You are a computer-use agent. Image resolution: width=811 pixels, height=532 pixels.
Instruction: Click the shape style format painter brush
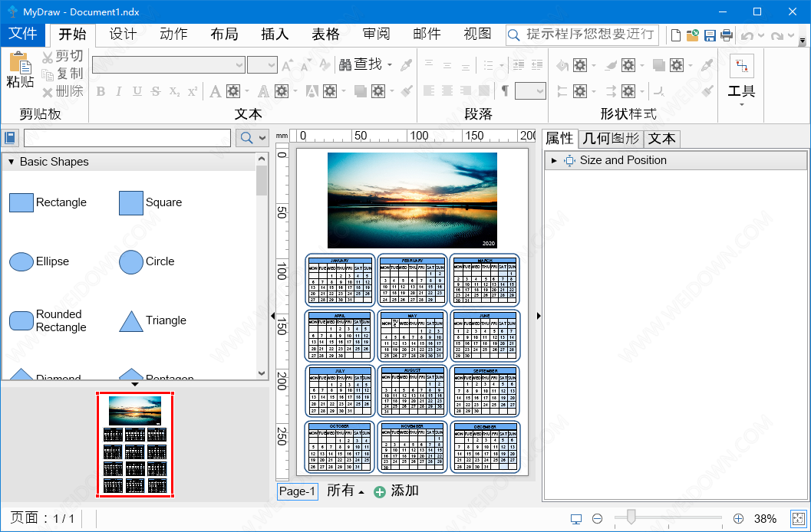707,91
